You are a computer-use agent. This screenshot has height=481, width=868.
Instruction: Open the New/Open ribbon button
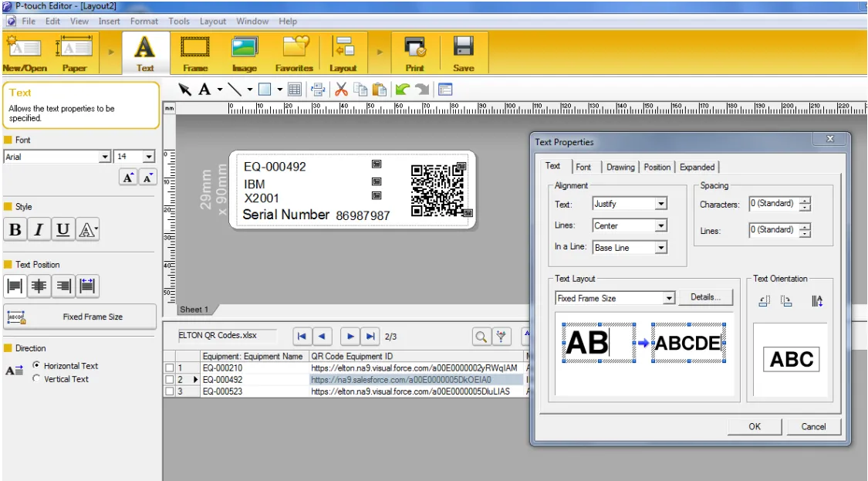pyautogui.click(x=25, y=53)
